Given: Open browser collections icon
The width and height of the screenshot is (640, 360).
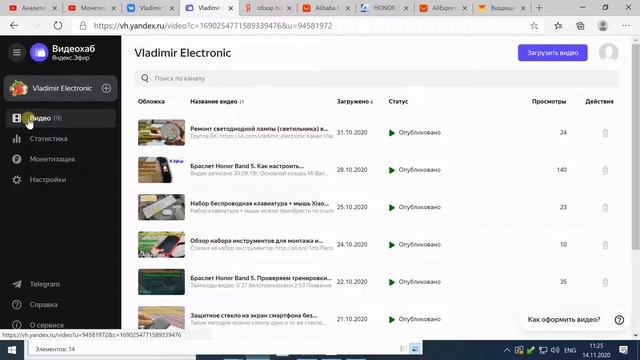Looking at the screenshot, I should tap(580, 26).
